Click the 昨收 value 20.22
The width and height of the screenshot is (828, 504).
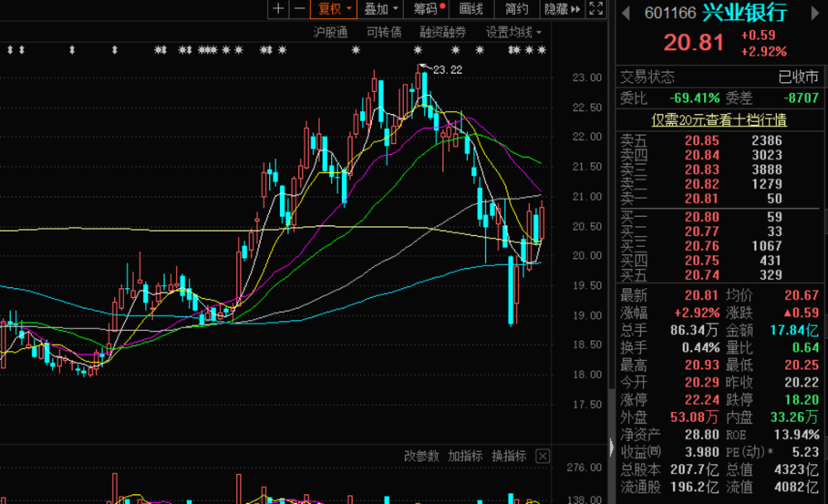[802, 382]
